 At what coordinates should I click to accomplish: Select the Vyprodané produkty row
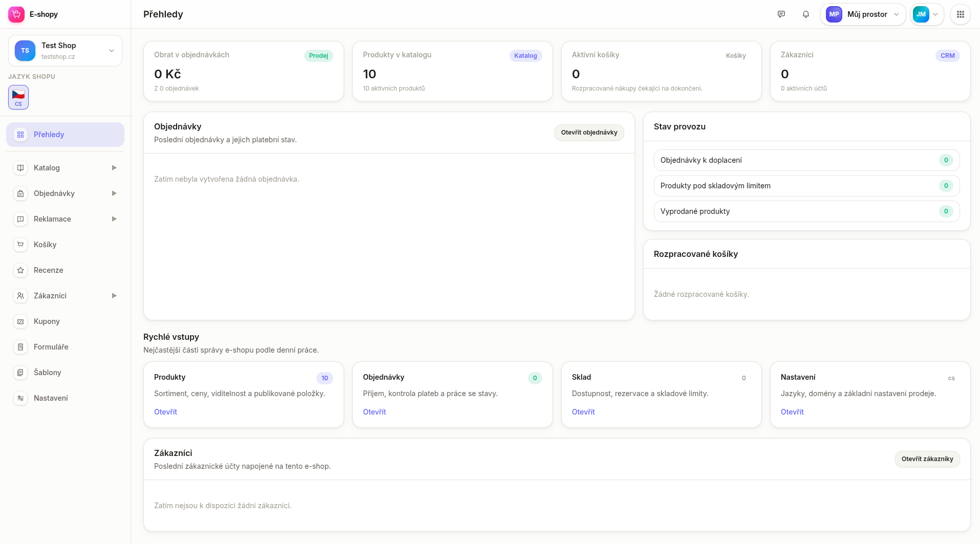pos(806,211)
